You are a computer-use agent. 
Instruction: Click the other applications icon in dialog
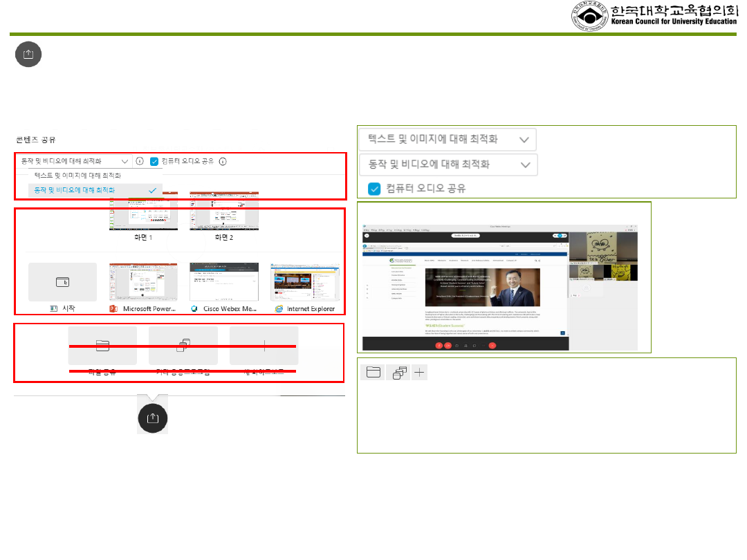pos(183,344)
